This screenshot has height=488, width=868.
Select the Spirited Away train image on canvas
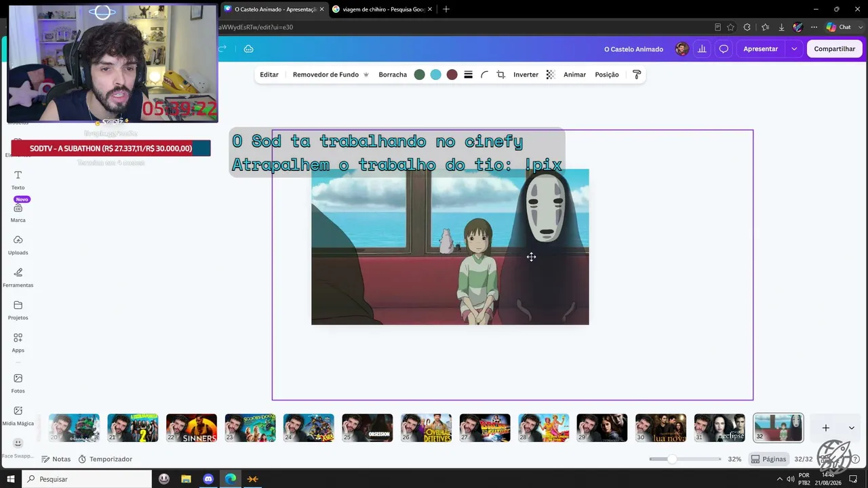(x=450, y=247)
